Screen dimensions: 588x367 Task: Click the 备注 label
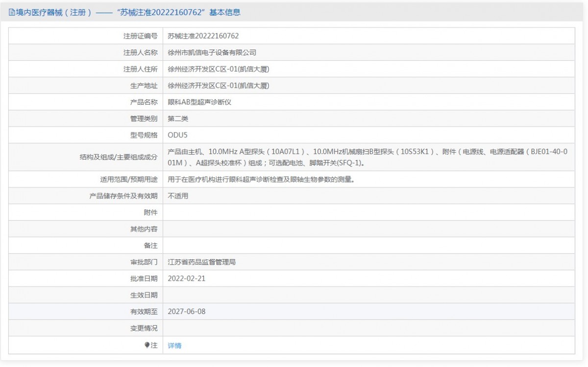151,245
